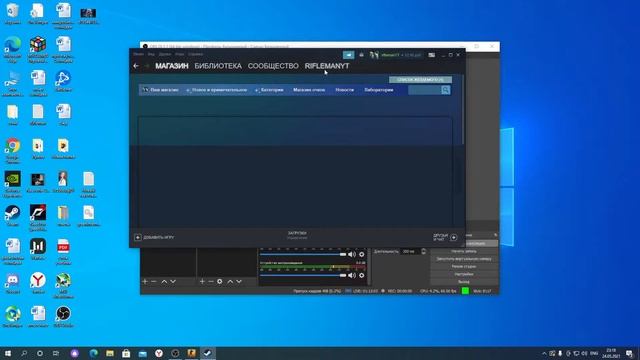This screenshot has height=360, width=640.
Task: Open File Explorer from the taskbar
Action: coord(110,353)
